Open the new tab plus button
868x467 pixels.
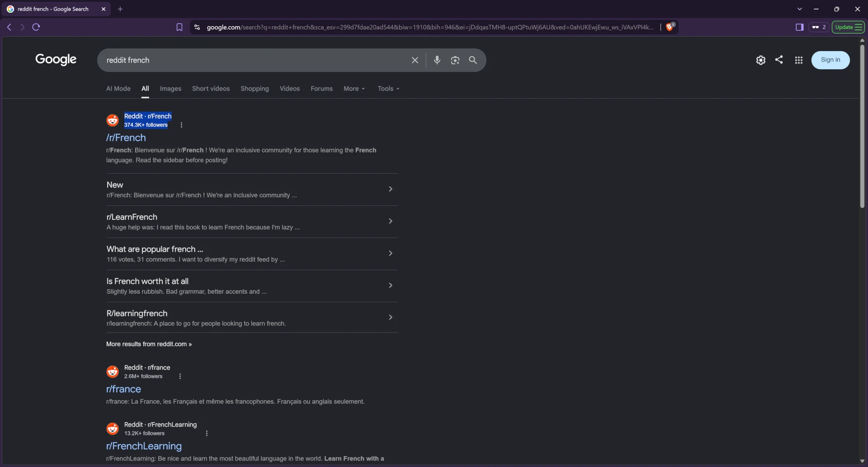click(120, 9)
